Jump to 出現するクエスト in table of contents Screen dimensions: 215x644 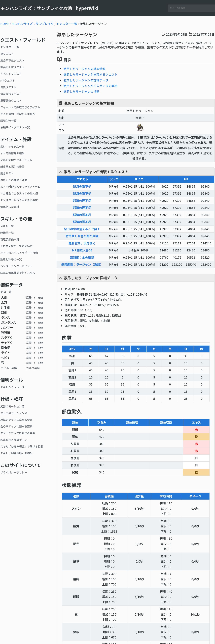(x=90, y=75)
